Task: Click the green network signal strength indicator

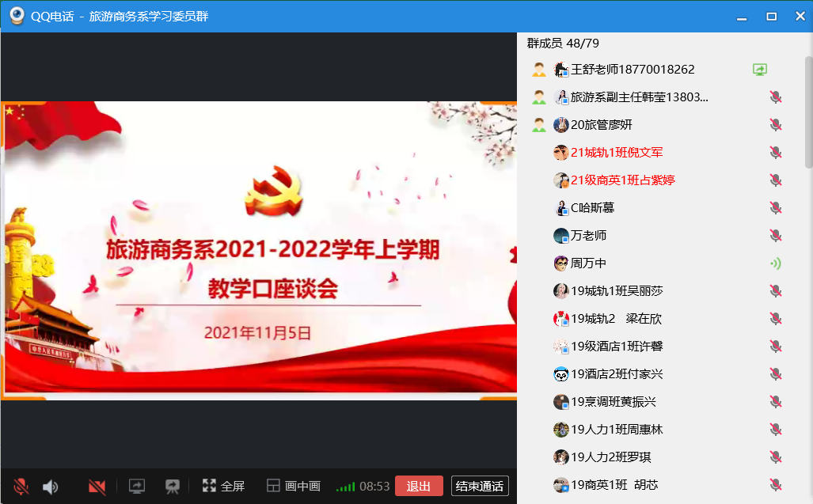Action: point(345,487)
